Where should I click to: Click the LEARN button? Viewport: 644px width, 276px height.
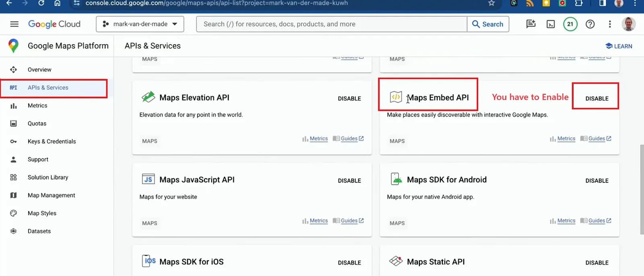[619, 46]
